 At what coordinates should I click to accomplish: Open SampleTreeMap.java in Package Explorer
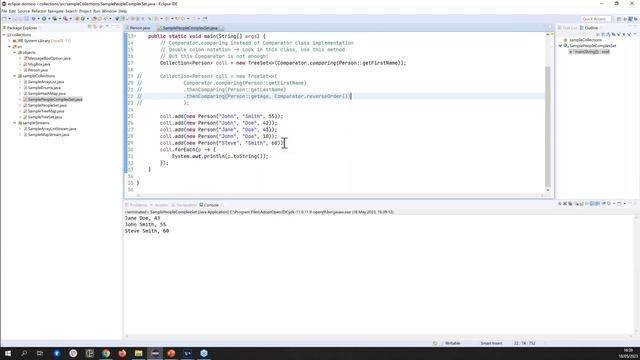45,111
